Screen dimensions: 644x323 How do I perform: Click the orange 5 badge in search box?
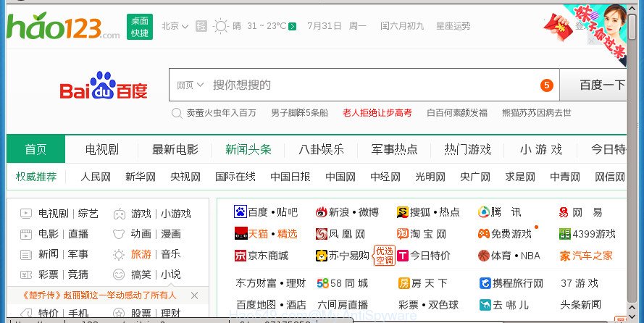(x=547, y=85)
